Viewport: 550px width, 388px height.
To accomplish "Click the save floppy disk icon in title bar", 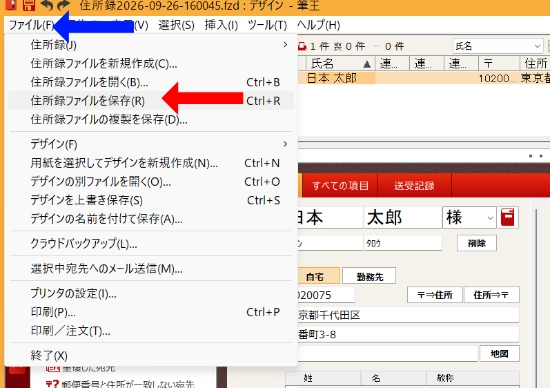I will (x=29, y=5).
